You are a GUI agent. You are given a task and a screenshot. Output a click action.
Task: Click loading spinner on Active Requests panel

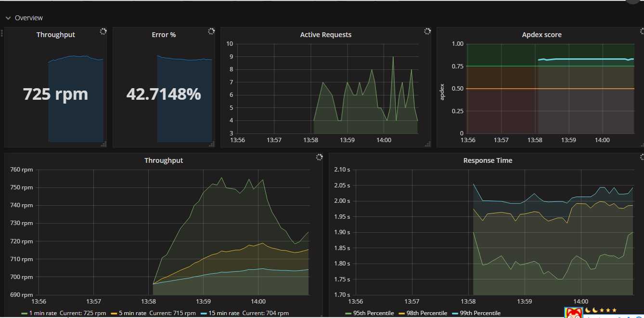[427, 31]
